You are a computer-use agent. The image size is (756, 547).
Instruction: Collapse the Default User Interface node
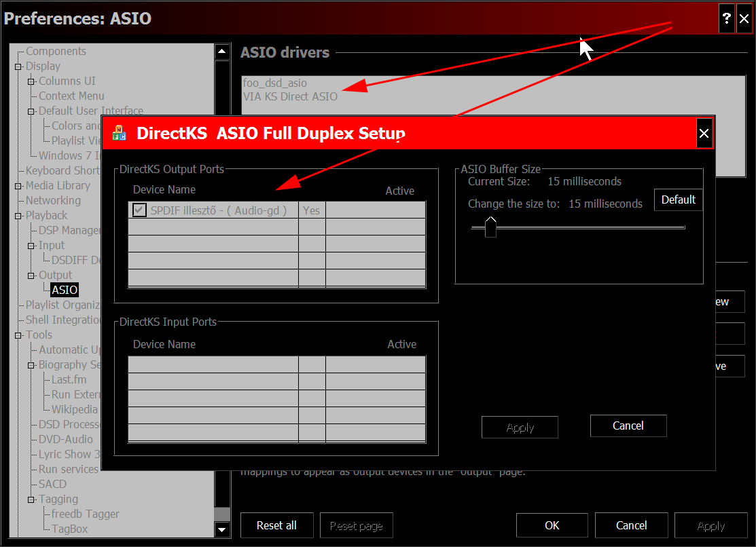pyautogui.click(x=31, y=111)
